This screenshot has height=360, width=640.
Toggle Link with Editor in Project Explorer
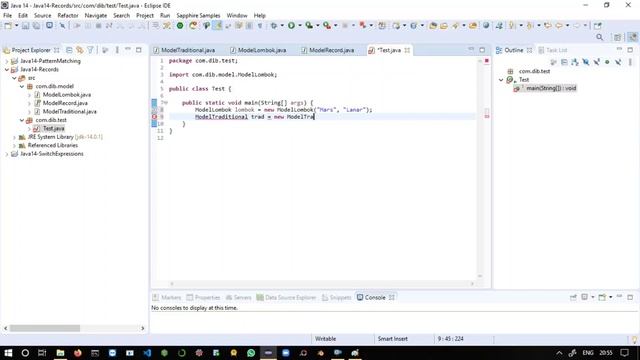(x=80, y=50)
